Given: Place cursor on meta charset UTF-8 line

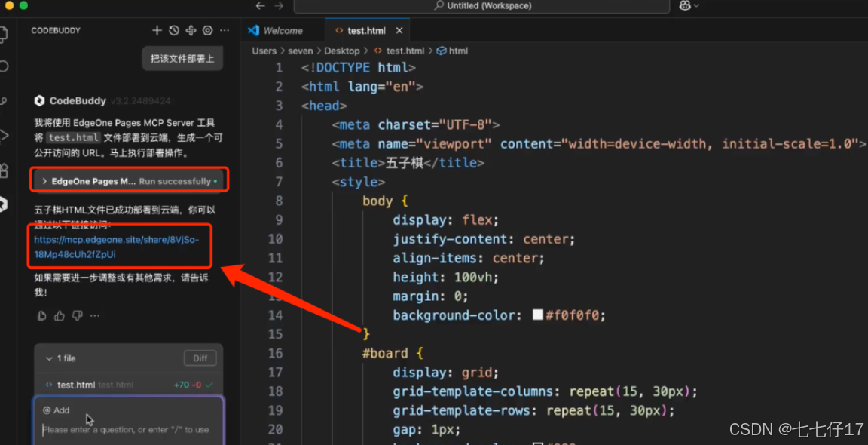Looking at the screenshot, I should [416, 124].
